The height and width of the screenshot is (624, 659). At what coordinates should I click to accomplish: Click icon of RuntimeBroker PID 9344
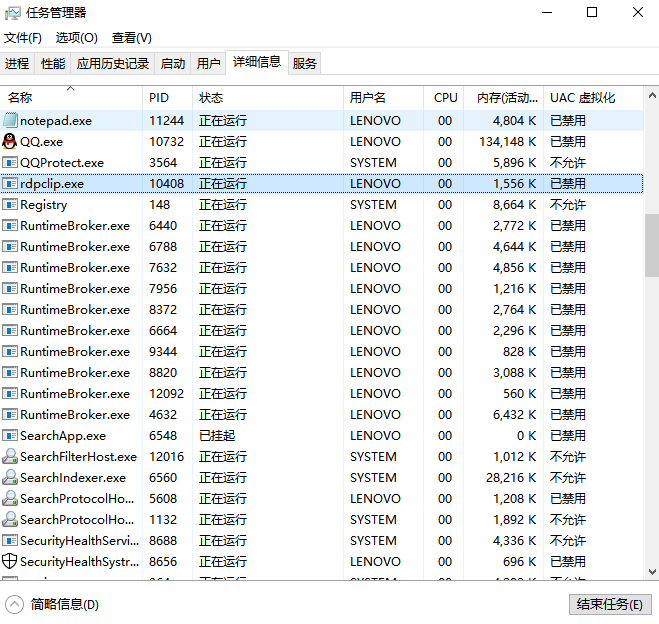(x=10, y=352)
